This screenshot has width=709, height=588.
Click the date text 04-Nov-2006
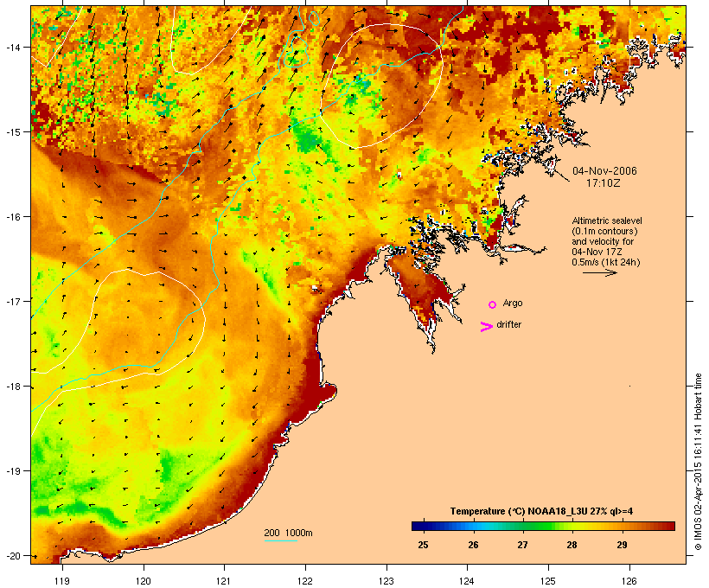tap(604, 171)
